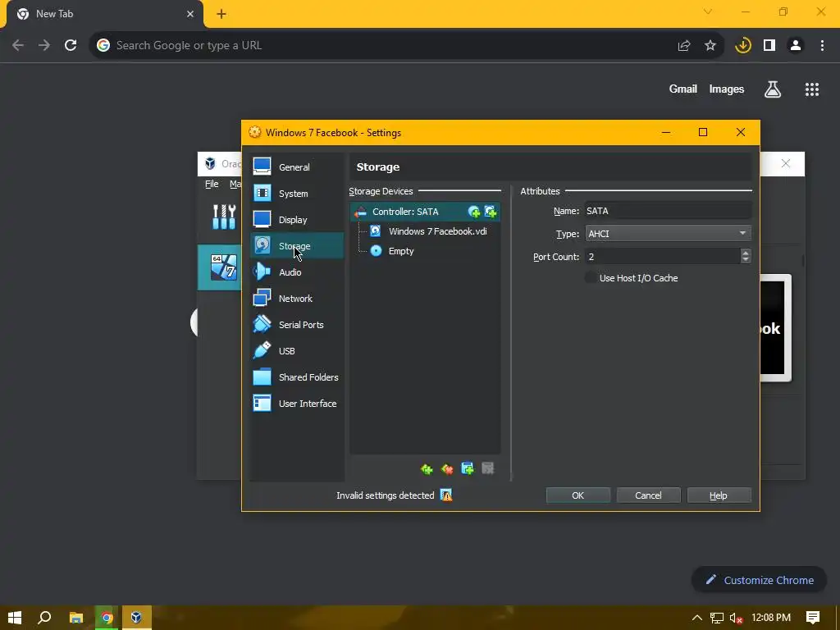Click the taskbar search magnifier
Image resolution: width=840 pixels, height=630 pixels.
[44, 618]
